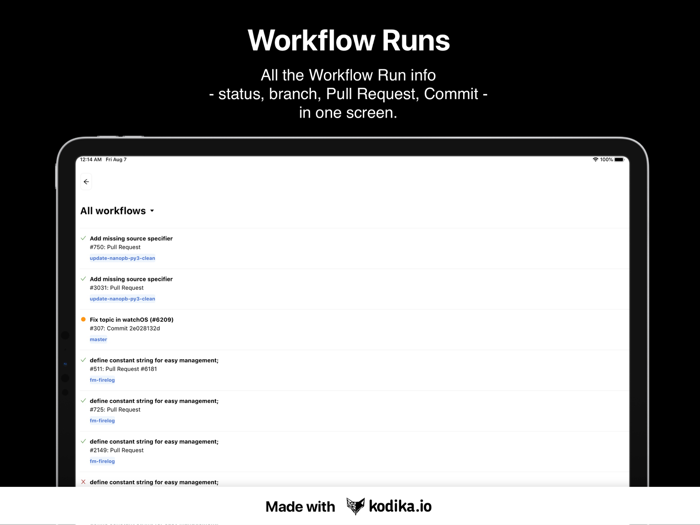Open fm-firelog branch of run #511
Viewport: 700px width, 525px height.
[102, 380]
